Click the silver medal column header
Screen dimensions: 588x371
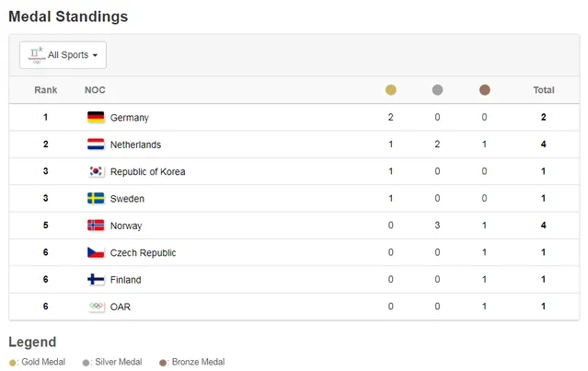[x=437, y=90]
